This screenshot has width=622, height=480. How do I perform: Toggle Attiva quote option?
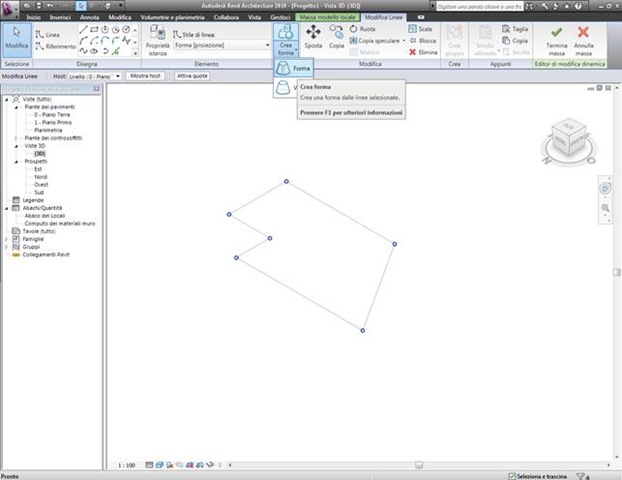click(192, 76)
